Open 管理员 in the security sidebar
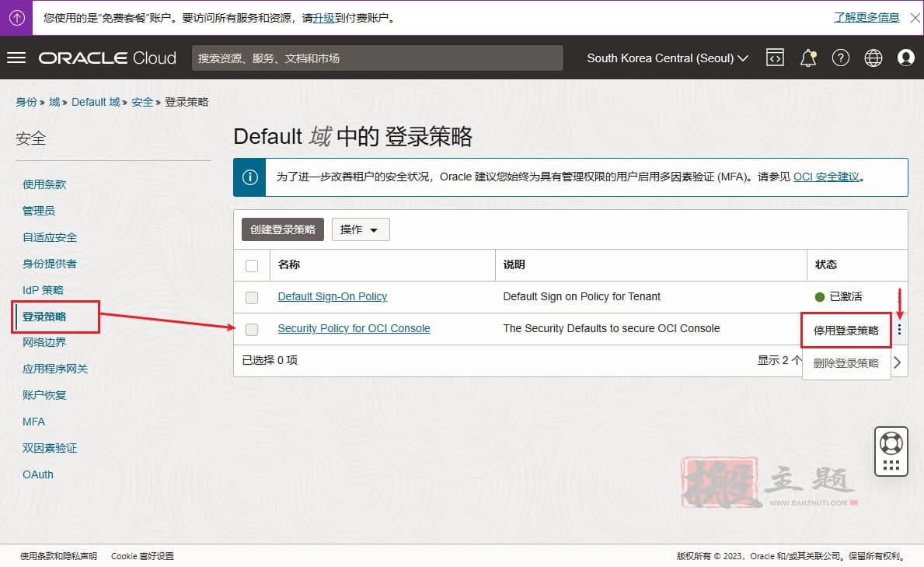This screenshot has width=924, height=567. (39, 211)
